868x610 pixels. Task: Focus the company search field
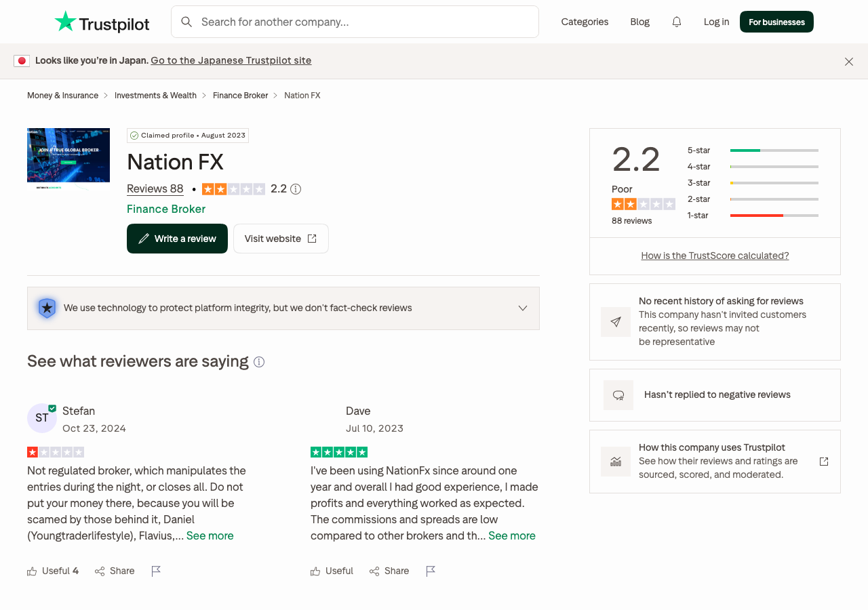355,22
